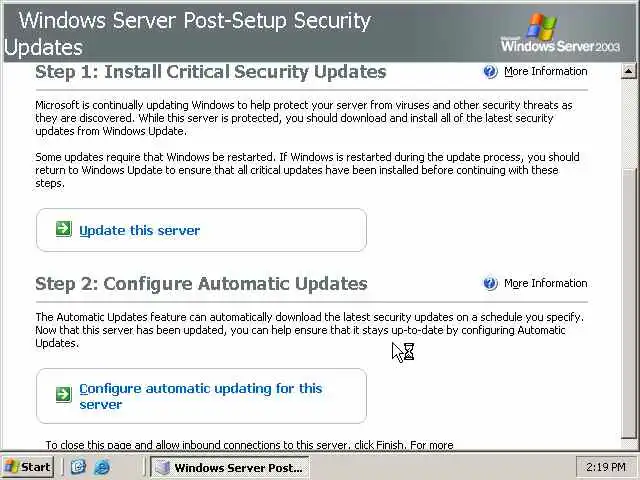Open the 'Update this server' link

139,230
